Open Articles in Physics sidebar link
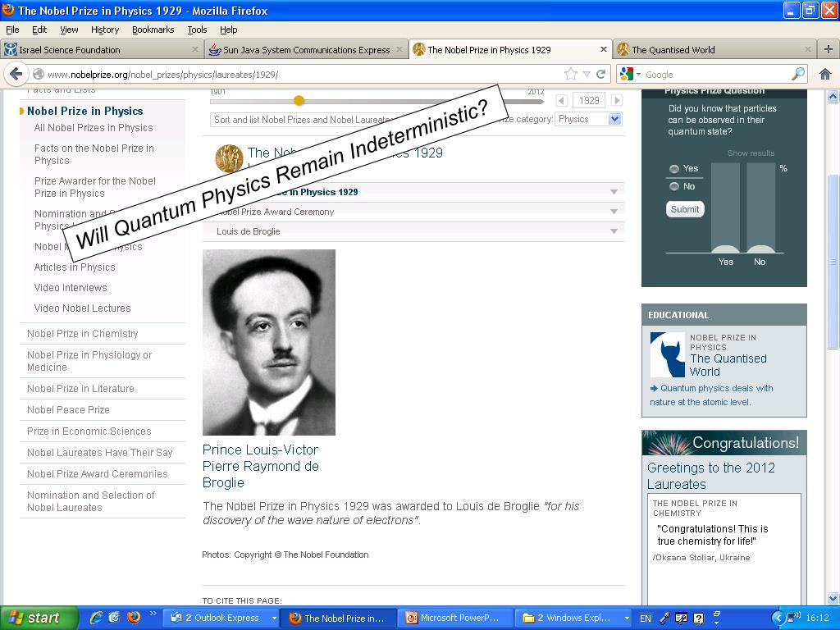 [x=75, y=267]
